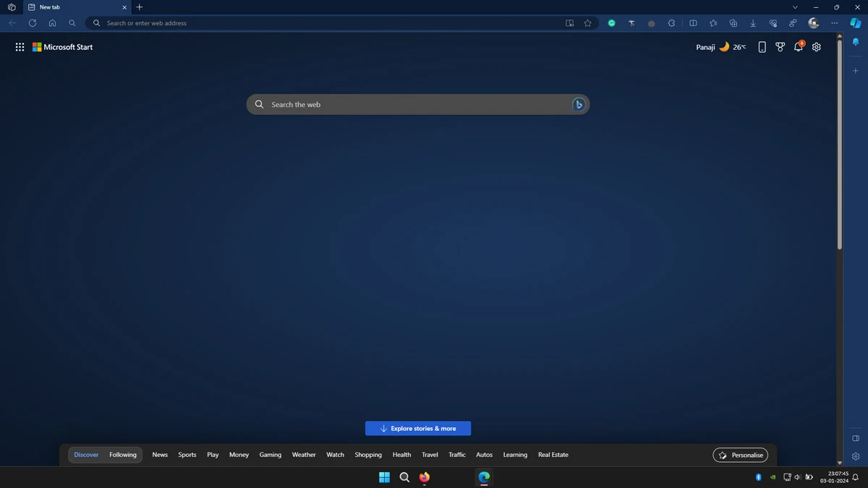Click the Bing chat icon in search box
This screenshot has height=488, width=868.
tap(578, 105)
